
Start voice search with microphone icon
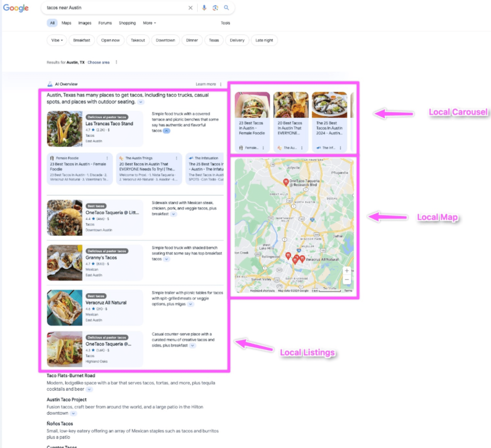[x=204, y=8]
